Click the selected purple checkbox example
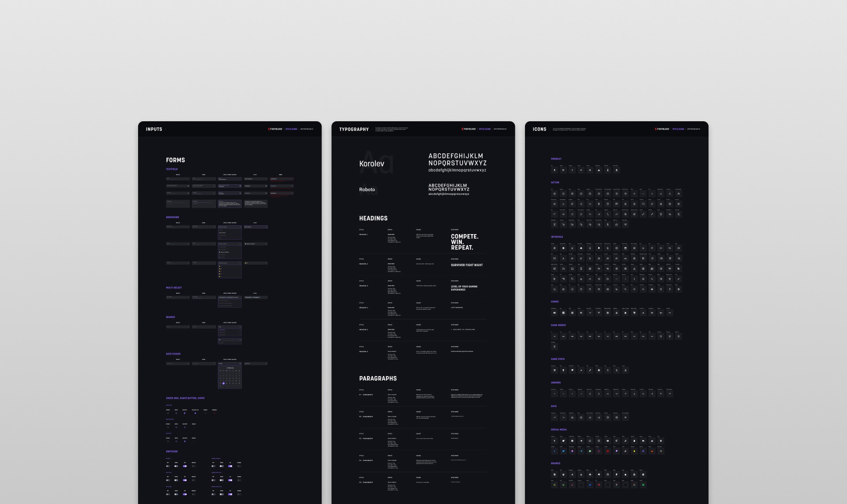The width and height of the screenshot is (847, 504). pyautogui.click(x=185, y=413)
